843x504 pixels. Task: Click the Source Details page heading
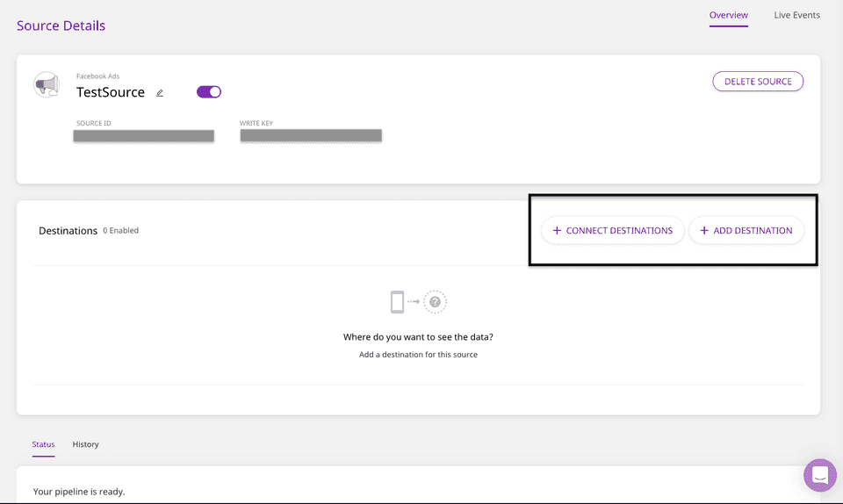61,25
